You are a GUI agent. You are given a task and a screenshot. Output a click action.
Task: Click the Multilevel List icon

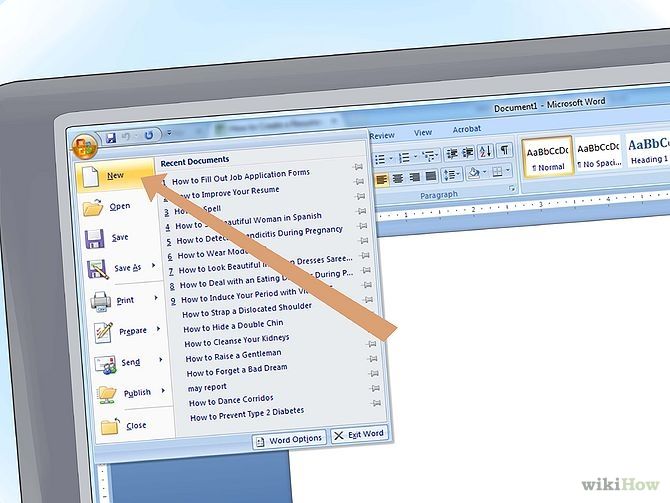429,156
